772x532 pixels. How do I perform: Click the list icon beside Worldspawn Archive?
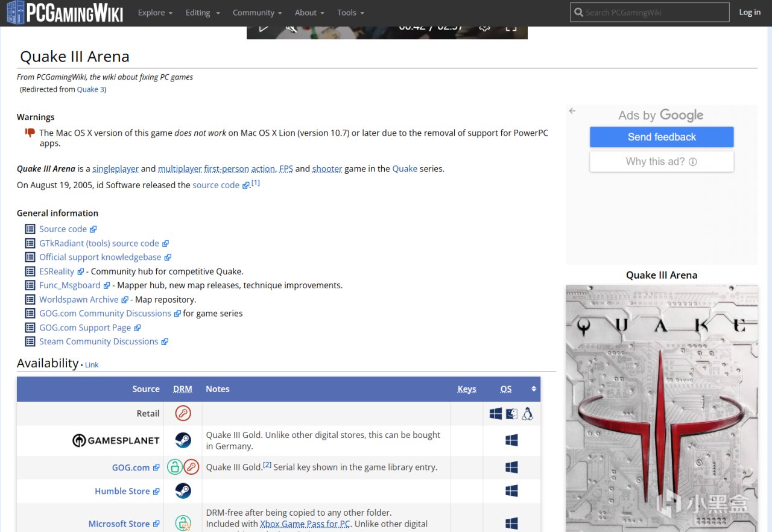point(30,299)
